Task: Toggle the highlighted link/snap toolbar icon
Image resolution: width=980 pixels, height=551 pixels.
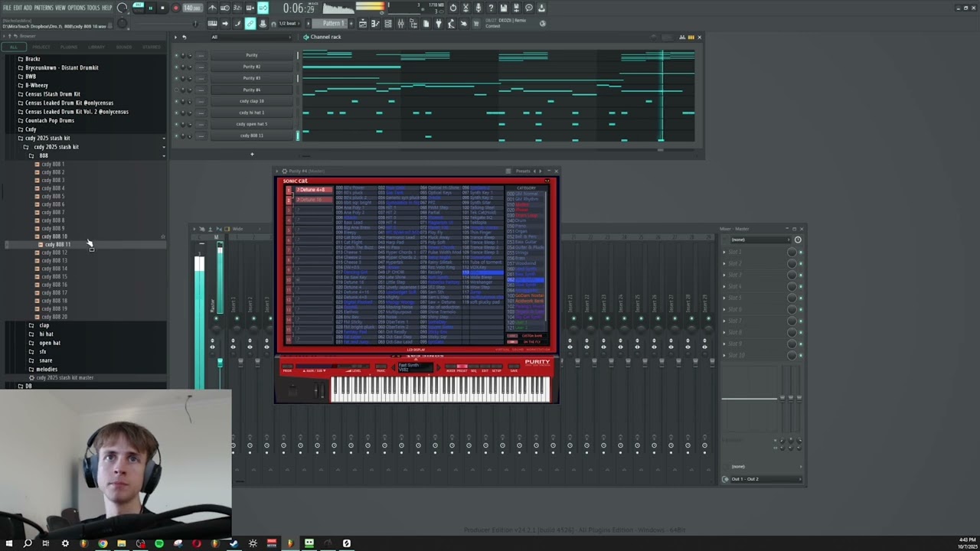Action: pos(250,24)
